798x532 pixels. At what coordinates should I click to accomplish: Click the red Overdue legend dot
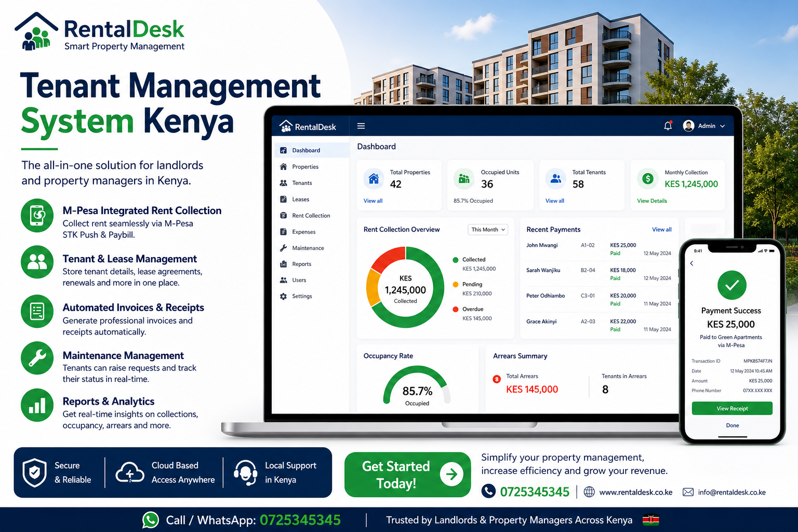[456, 309]
